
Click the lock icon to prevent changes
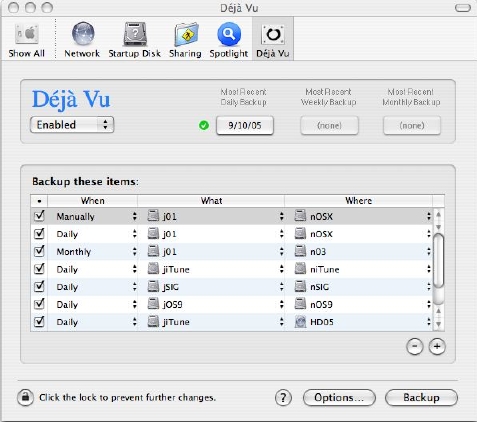[25, 397]
